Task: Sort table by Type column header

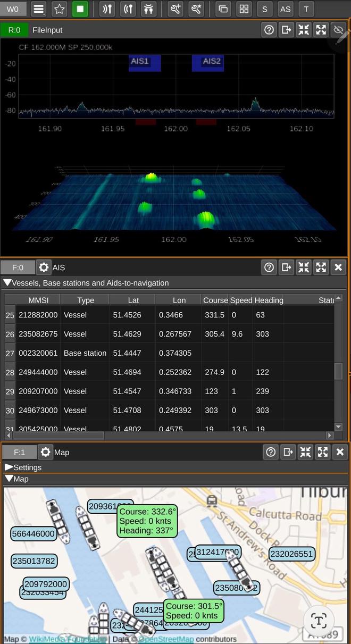Action: pyautogui.click(x=85, y=300)
